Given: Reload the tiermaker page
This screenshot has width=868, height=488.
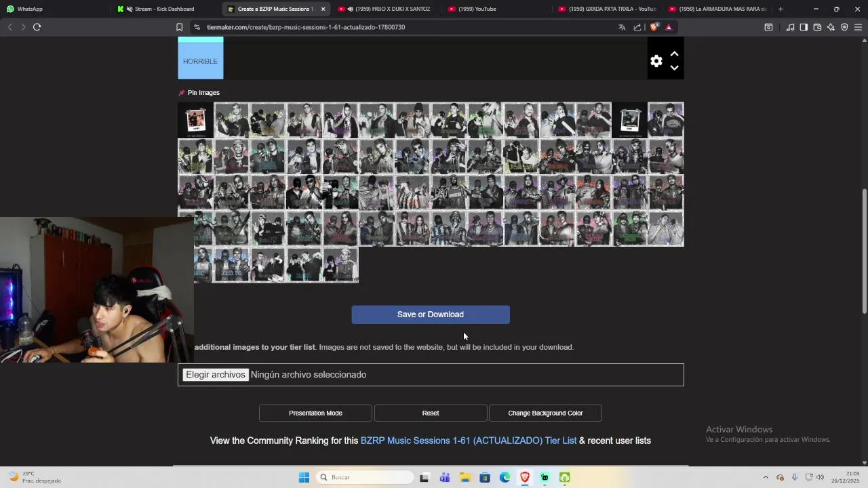Looking at the screenshot, I should 37,27.
